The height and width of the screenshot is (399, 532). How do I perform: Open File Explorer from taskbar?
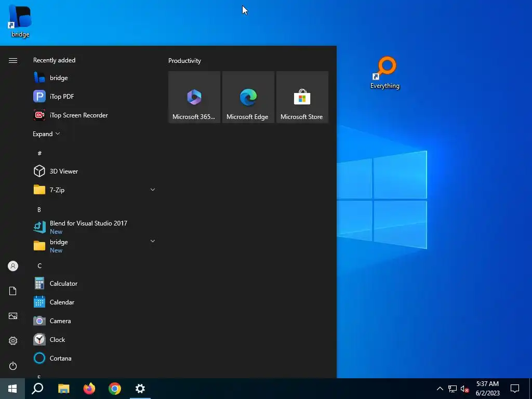pyautogui.click(x=63, y=389)
